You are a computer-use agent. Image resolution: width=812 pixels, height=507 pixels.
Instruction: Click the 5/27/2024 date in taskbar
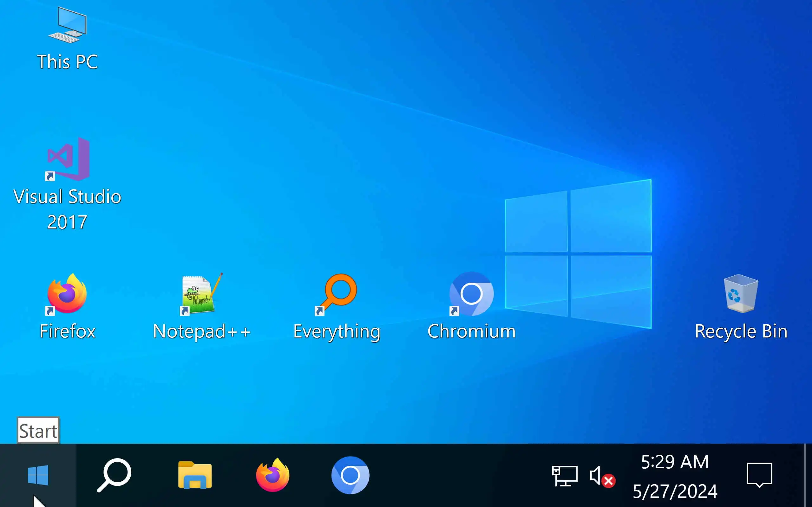point(674,491)
